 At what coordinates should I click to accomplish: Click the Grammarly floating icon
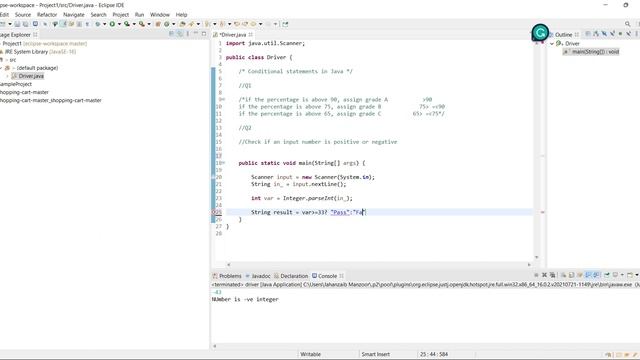click(x=540, y=33)
